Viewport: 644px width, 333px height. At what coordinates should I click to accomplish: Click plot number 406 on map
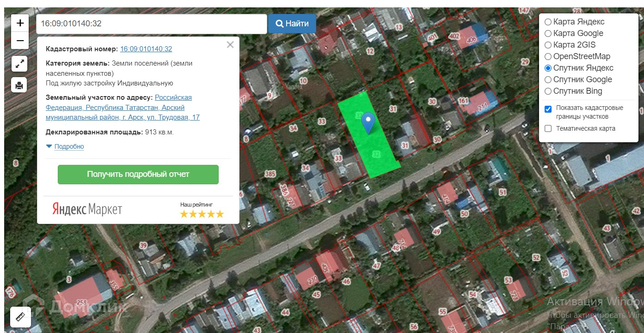point(471,40)
